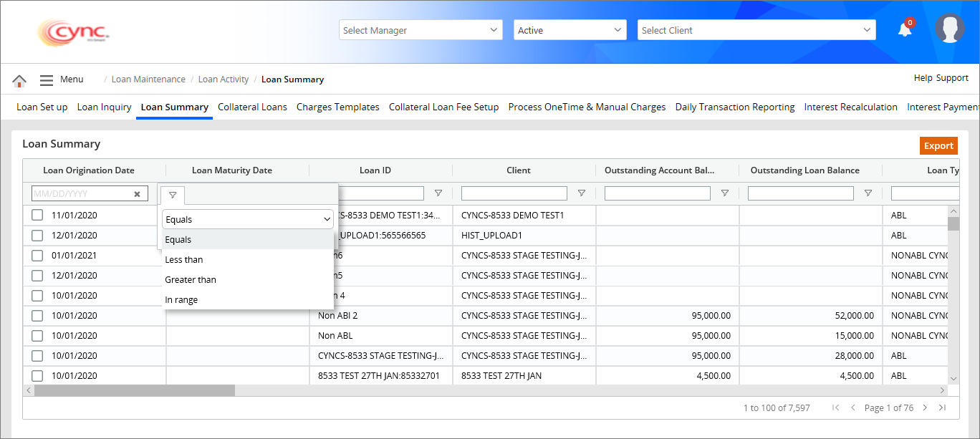Expand the Select Manager dropdown

[421, 30]
